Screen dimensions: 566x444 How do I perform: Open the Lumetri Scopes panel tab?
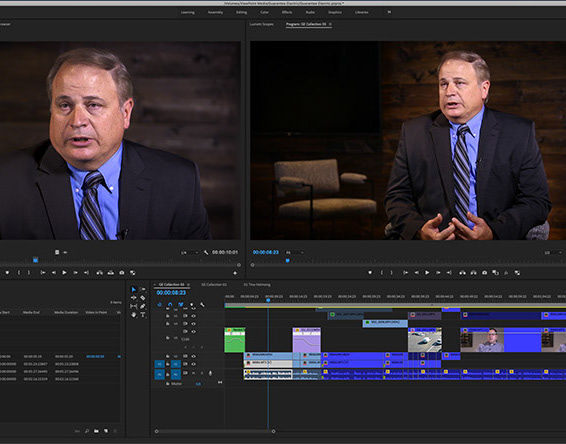point(262,24)
